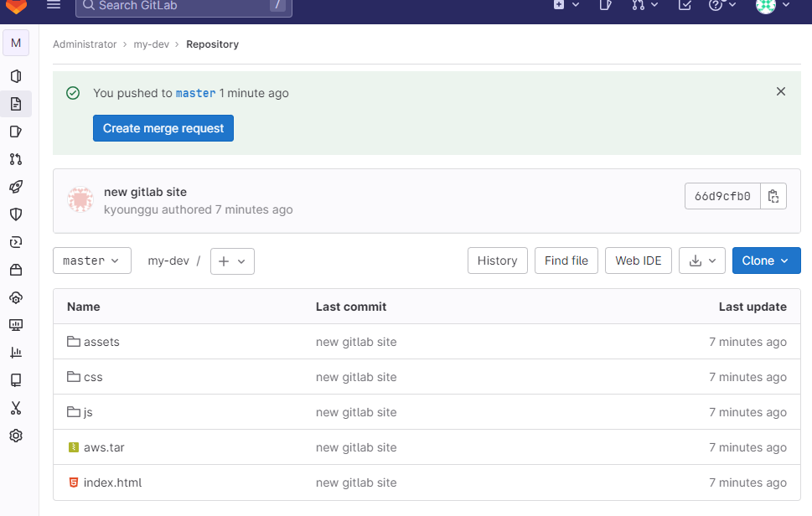Image resolution: width=812 pixels, height=516 pixels.
Task: Open the assets folder
Action: tap(101, 342)
